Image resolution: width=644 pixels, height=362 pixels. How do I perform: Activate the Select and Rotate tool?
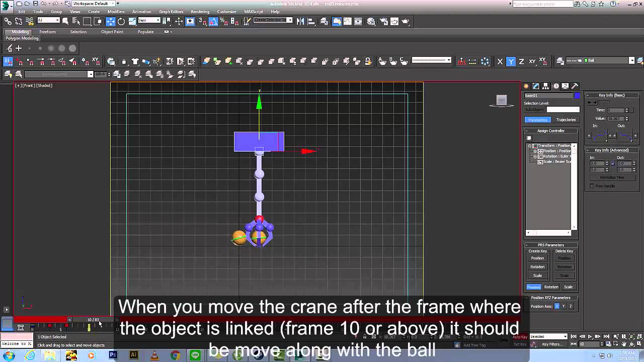coord(121,21)
